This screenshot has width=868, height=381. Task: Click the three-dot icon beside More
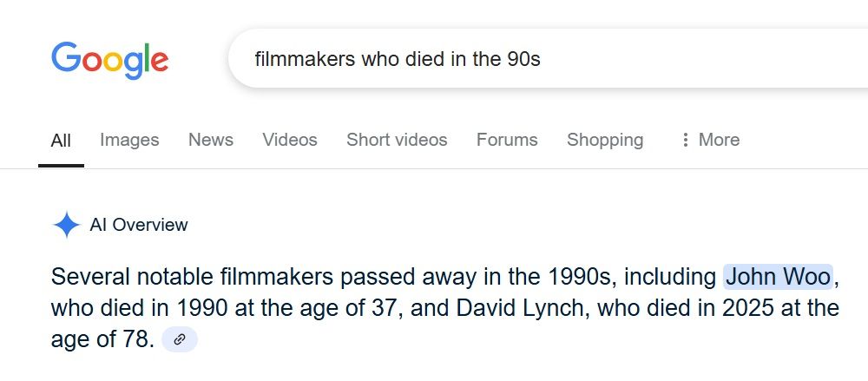[x=686, y=140]
